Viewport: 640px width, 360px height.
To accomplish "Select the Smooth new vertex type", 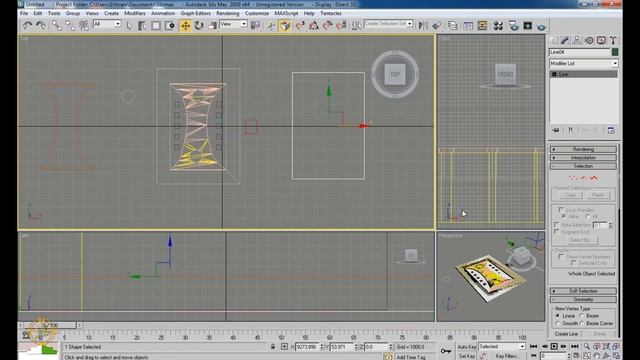I will click(x=558, y=323).
